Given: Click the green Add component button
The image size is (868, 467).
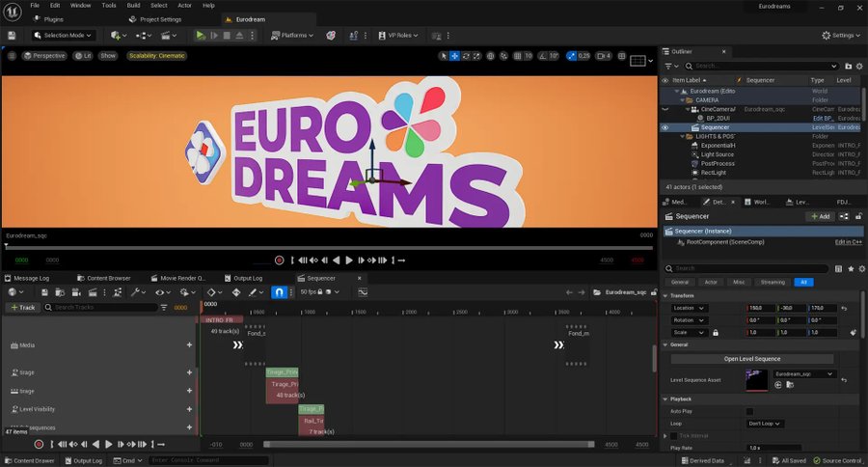Looking at the screenshot, I should [819, 217].
